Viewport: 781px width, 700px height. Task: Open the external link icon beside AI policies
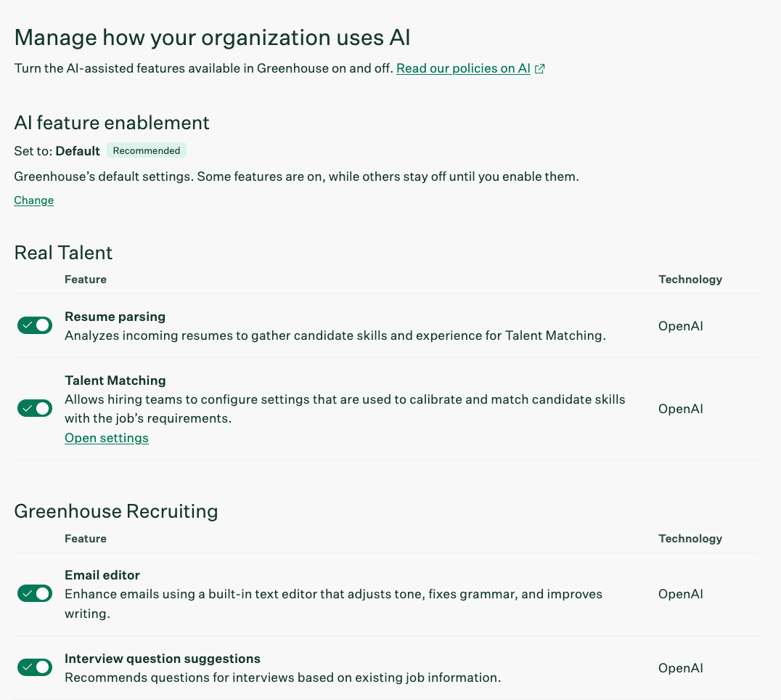click(539, 69)
